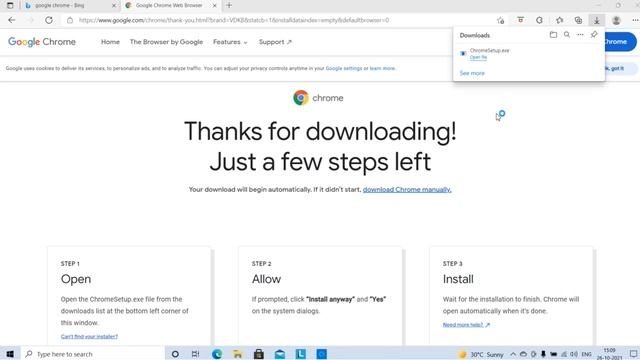Image resolution: width=640 pixels, height=360 pixels.
Task: Click download Chrome manually link
Action: pos(407,189)
